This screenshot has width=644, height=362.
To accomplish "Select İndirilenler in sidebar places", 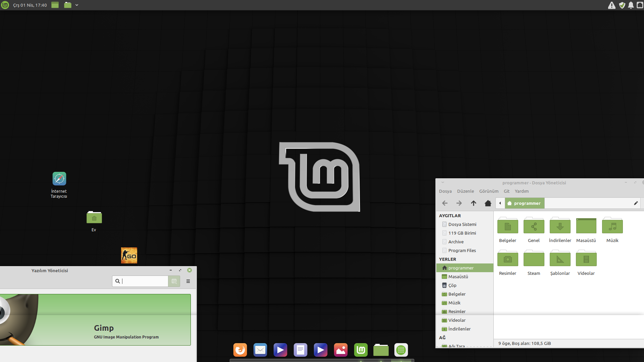I will 465,329.
